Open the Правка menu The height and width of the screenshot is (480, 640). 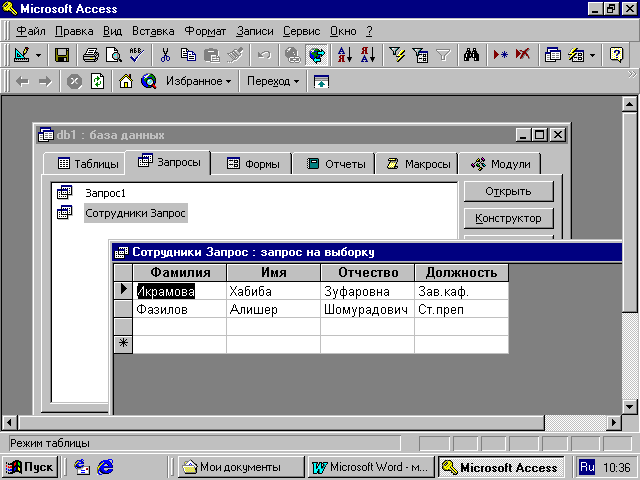pos(74,31)
